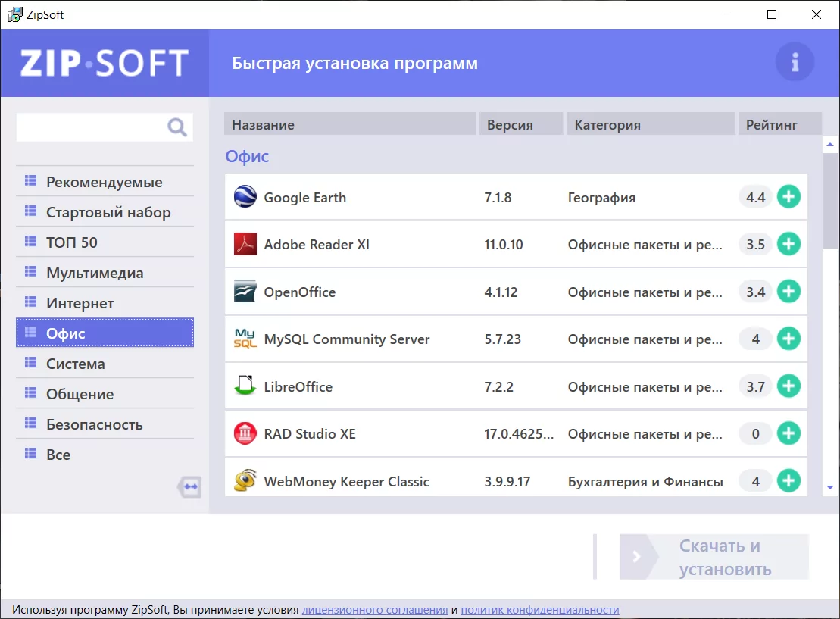Click the scrollbar down arrow
Screen dimensions: 840x619
[x=830, y=487]
